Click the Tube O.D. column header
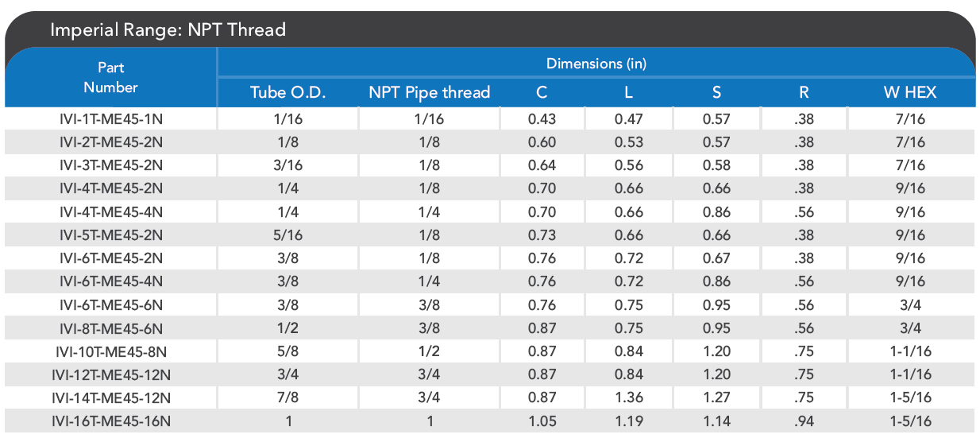The height and width of the screenshot is (442, 980). point(288,92)
